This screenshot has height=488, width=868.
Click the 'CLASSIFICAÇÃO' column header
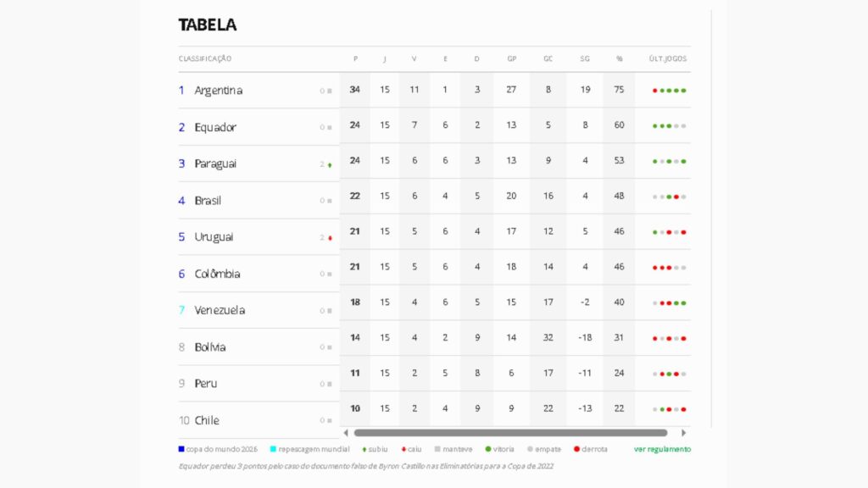pos(205,58)
